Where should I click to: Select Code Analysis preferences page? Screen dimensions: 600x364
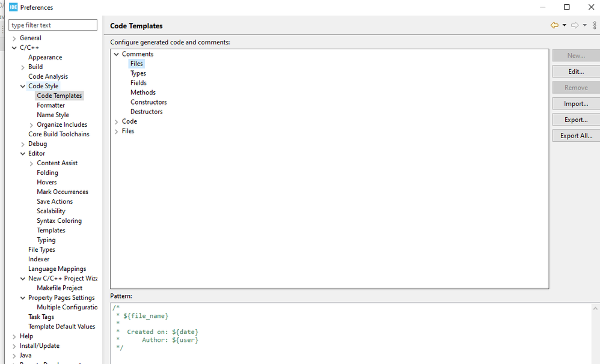pyautogui.click(x=48, y=76)
